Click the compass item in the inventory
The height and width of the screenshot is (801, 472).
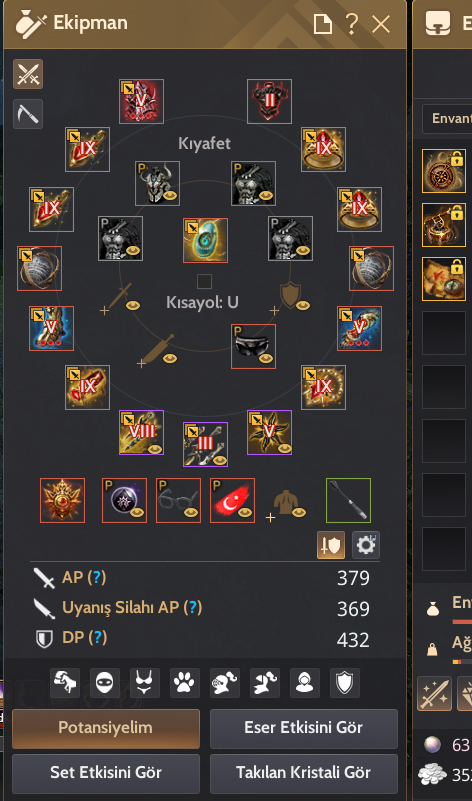point(444,171)
